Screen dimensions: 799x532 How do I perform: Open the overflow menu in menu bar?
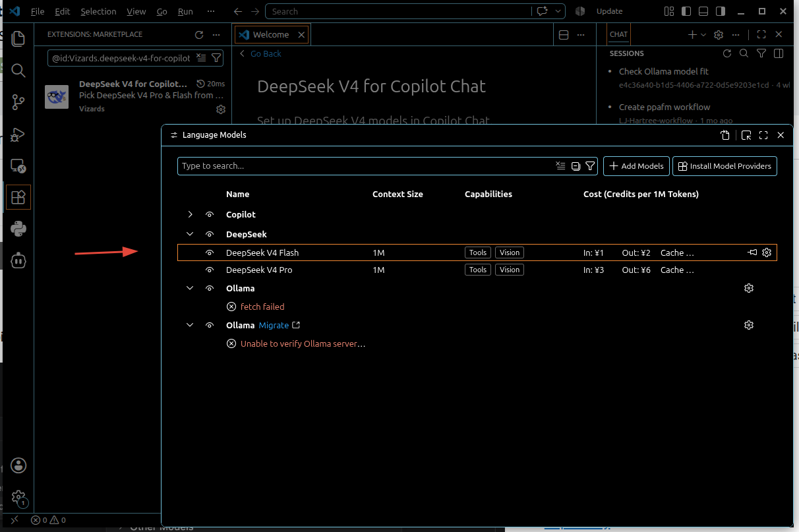pos(210,11)
